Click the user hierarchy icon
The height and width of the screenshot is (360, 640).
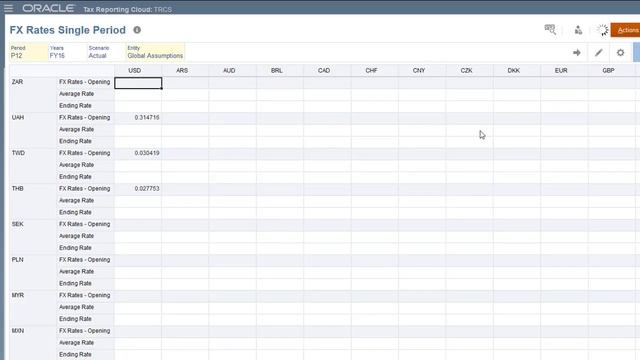578,30
